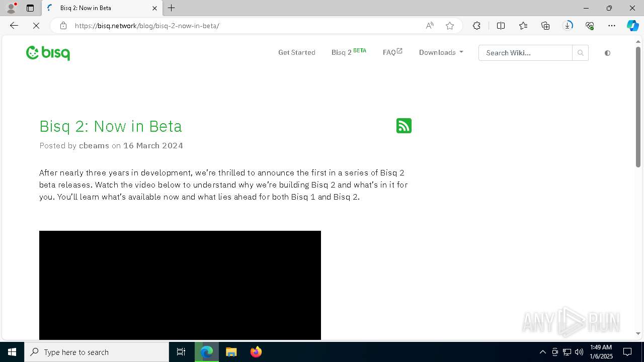View site information lock icon

tap(63, 26)
